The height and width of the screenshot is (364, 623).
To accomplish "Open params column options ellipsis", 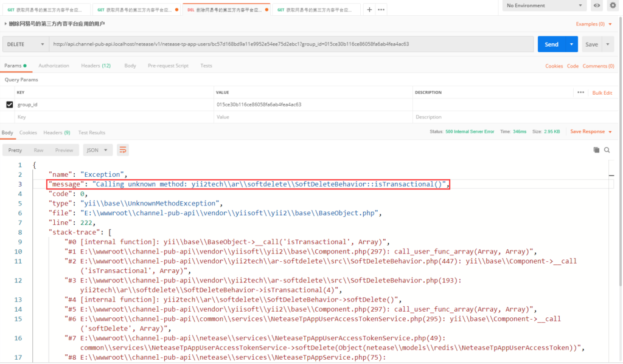I will pos(580,92).
